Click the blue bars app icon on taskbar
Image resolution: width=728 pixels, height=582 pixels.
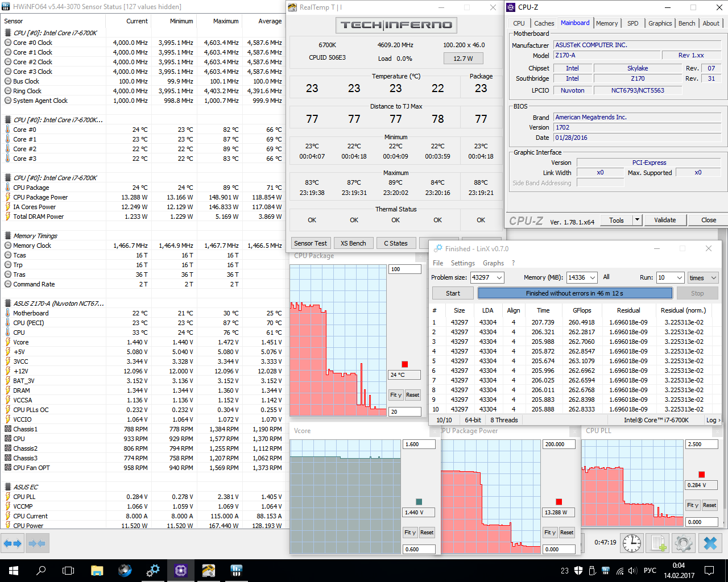(x=237, y=571)
